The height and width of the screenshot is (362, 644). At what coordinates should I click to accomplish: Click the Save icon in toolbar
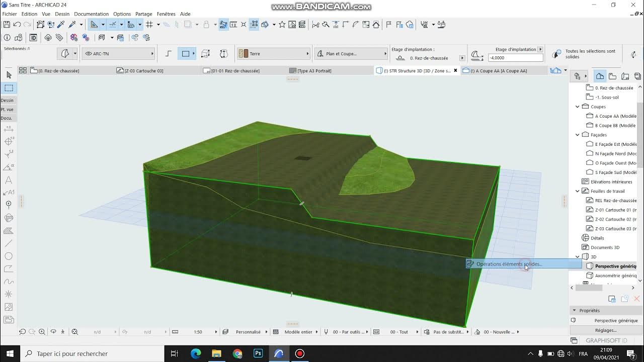tap(7, 24)
